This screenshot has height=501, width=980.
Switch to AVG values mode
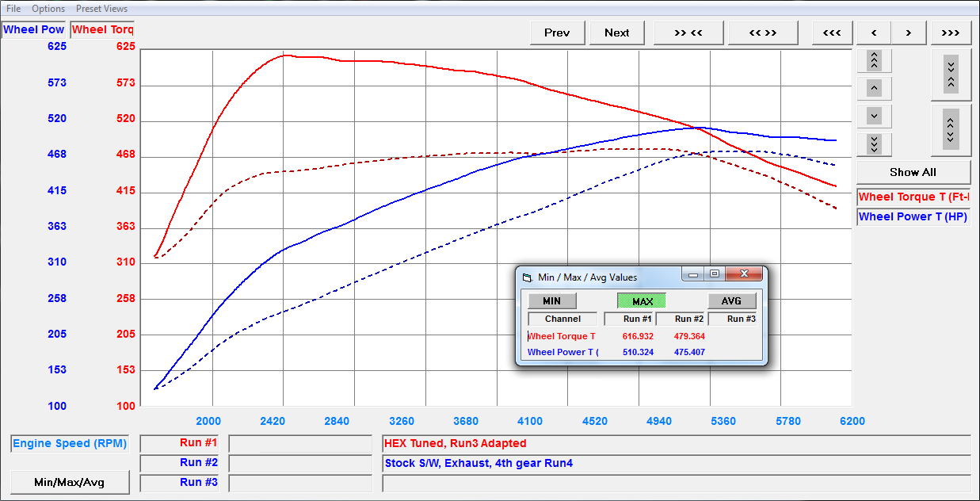[731, 301]
